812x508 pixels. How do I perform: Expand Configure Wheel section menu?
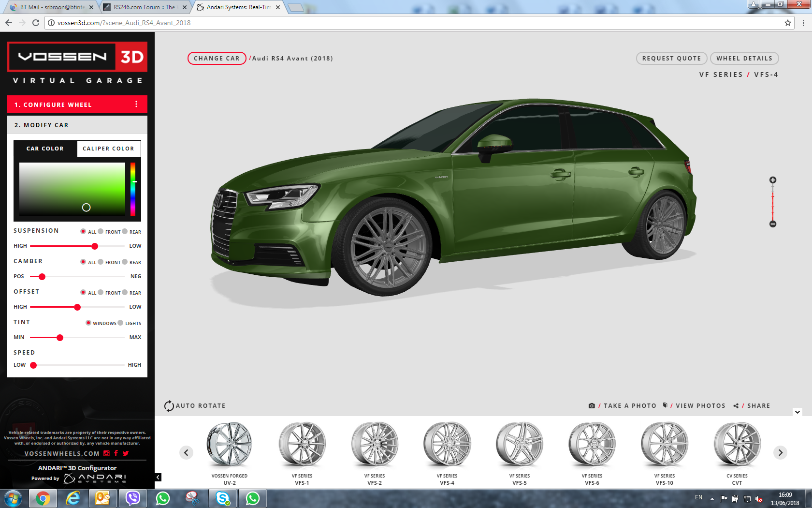136,105
